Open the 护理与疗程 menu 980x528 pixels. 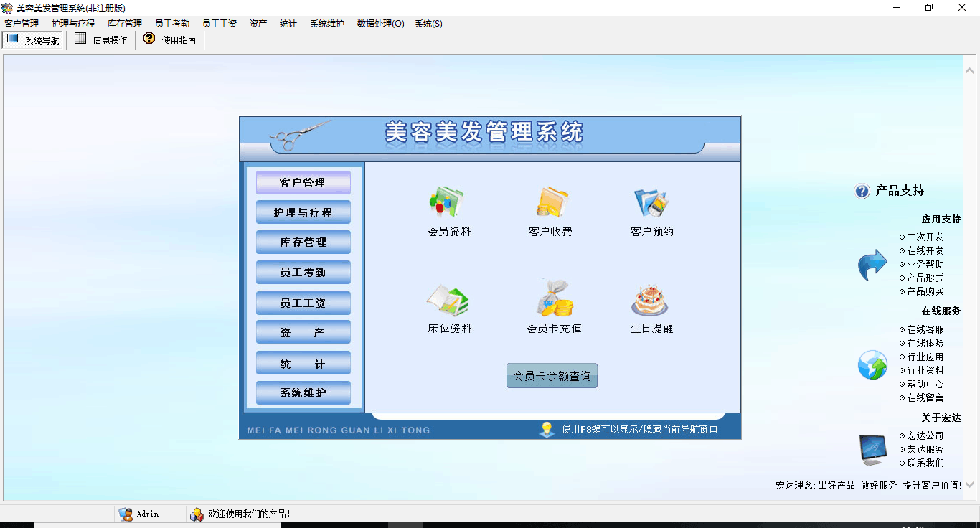point(73,24)
